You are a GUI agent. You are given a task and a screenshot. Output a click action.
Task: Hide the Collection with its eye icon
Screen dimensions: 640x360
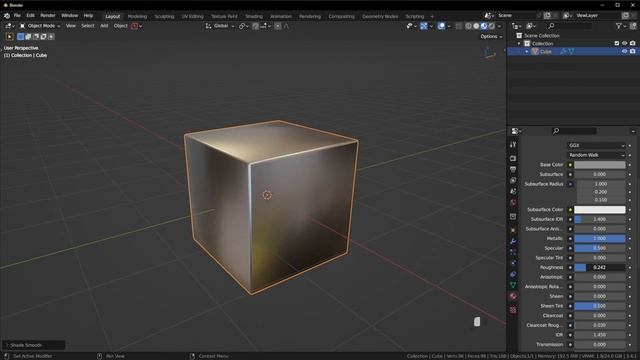point(624,44)
